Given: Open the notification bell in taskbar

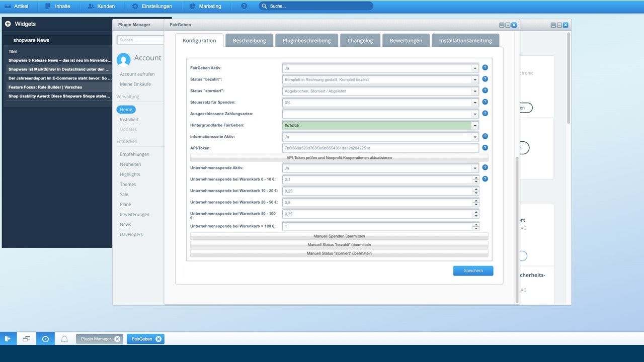Looking at the screenshot, I should [x=64, y=339].
